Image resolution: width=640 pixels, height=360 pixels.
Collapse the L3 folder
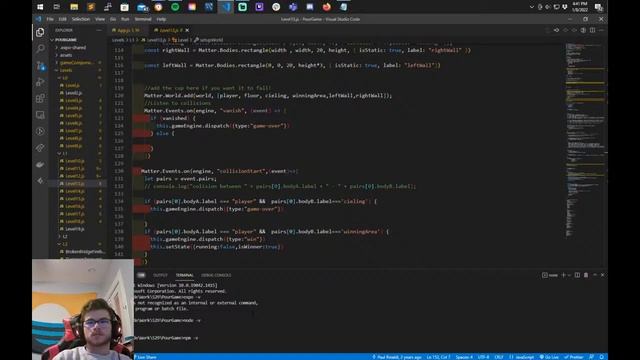(78, 244)
